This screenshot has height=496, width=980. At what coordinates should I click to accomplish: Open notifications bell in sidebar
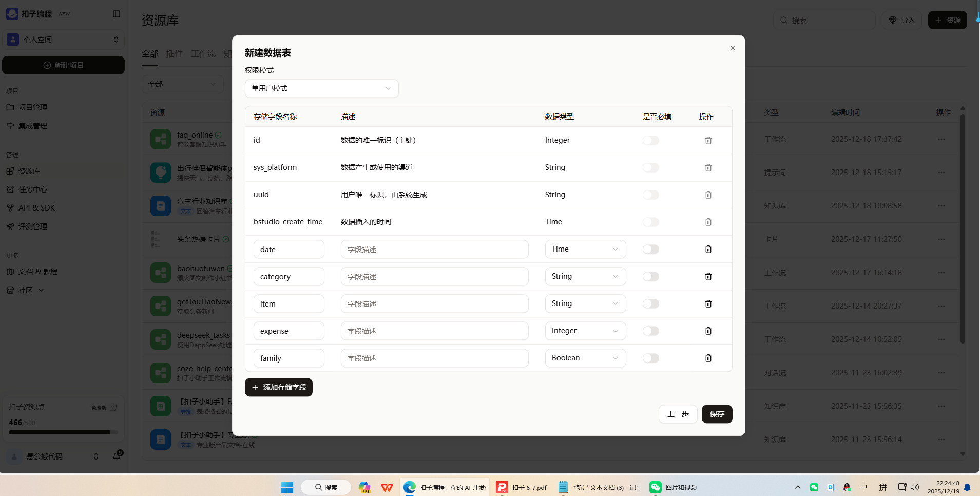coord(117,455)
